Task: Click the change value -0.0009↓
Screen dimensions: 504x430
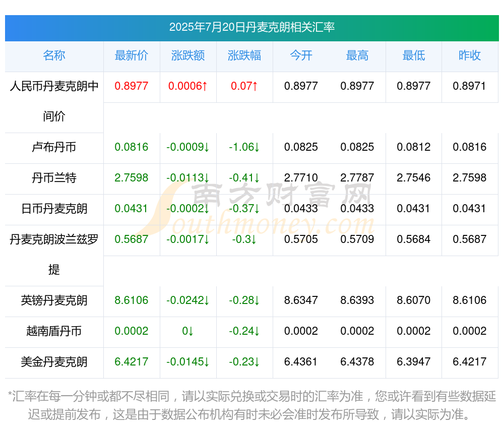Action: [188, 147]
